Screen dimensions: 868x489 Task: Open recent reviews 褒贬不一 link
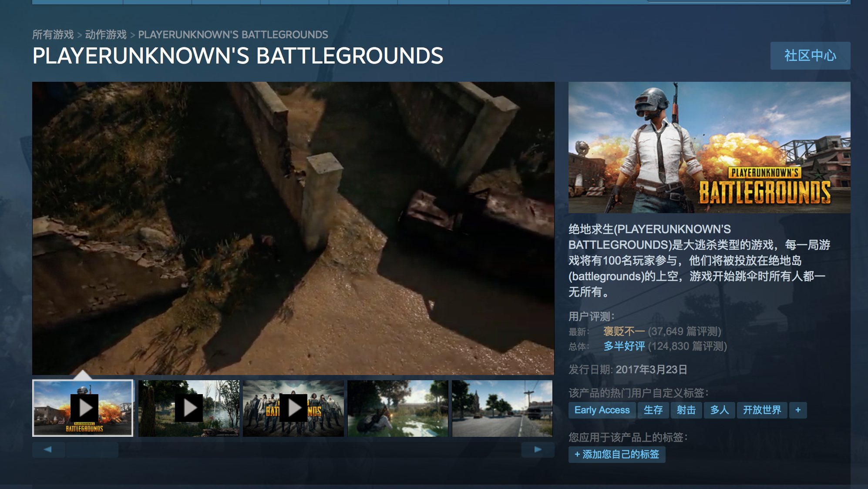(624, 332)
